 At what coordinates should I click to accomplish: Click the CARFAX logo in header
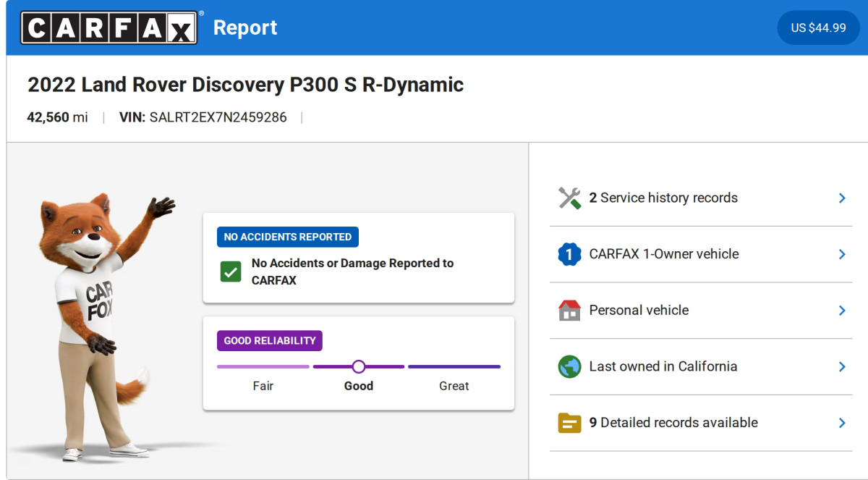(109, 28)
